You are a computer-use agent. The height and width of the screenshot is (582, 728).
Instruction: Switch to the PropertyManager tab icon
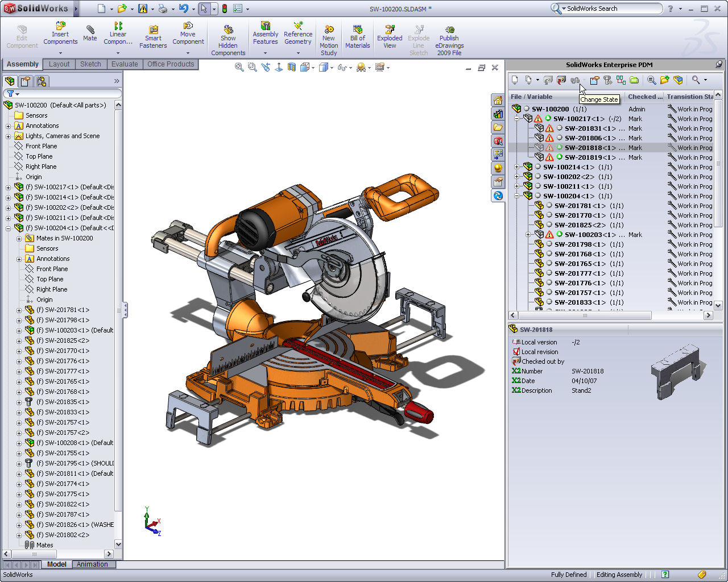pyautogui.click(x=26, y=81)
